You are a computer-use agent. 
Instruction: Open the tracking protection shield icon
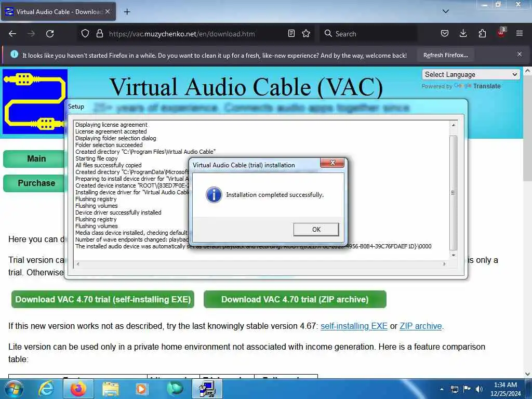tap(85, 34)
